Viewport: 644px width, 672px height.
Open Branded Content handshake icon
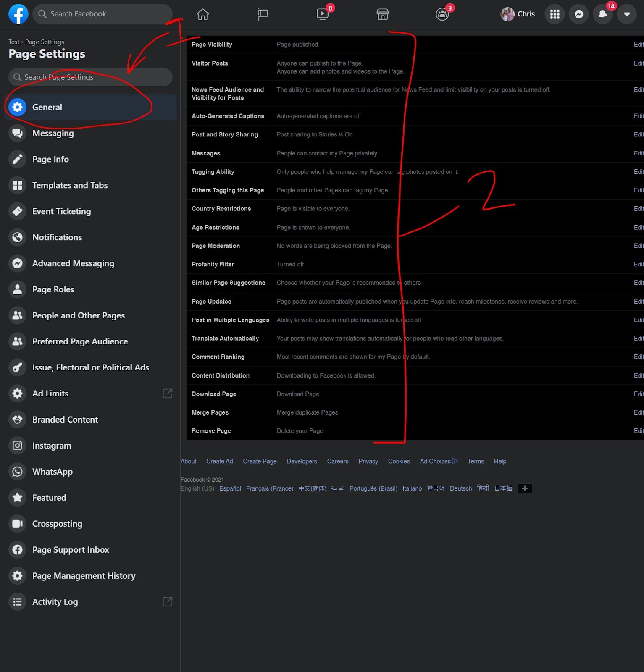[x=17, y=420]
